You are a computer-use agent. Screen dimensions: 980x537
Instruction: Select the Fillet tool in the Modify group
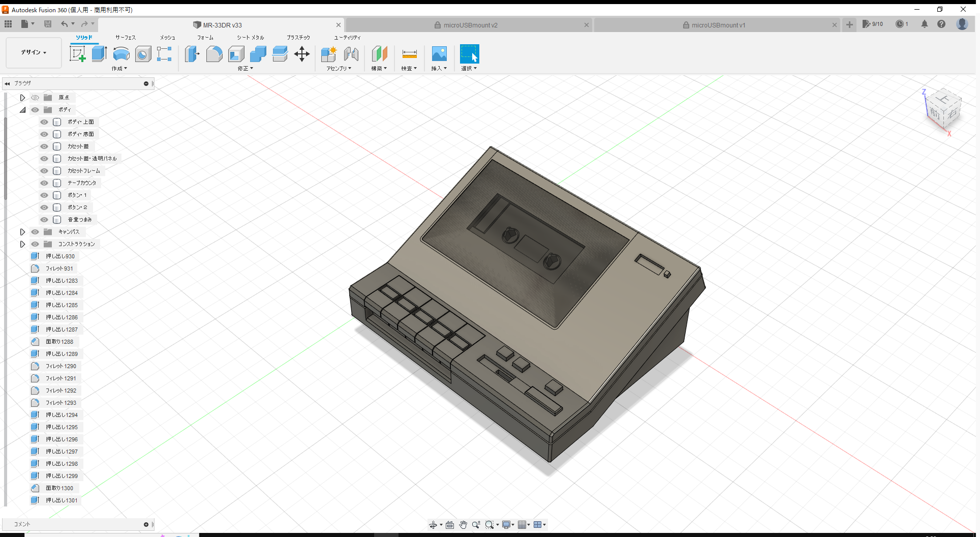tap(214, 53)
